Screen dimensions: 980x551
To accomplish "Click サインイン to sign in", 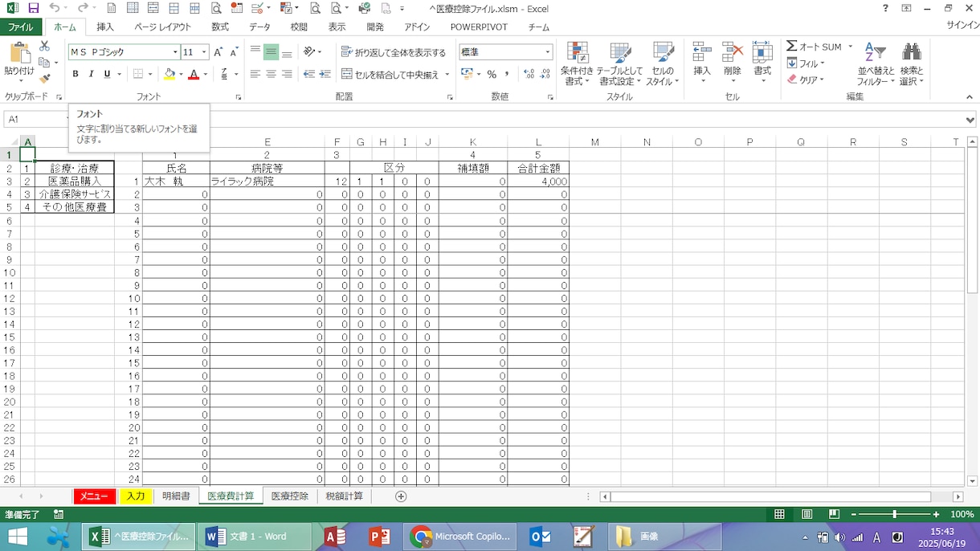I will pos(962,26).
